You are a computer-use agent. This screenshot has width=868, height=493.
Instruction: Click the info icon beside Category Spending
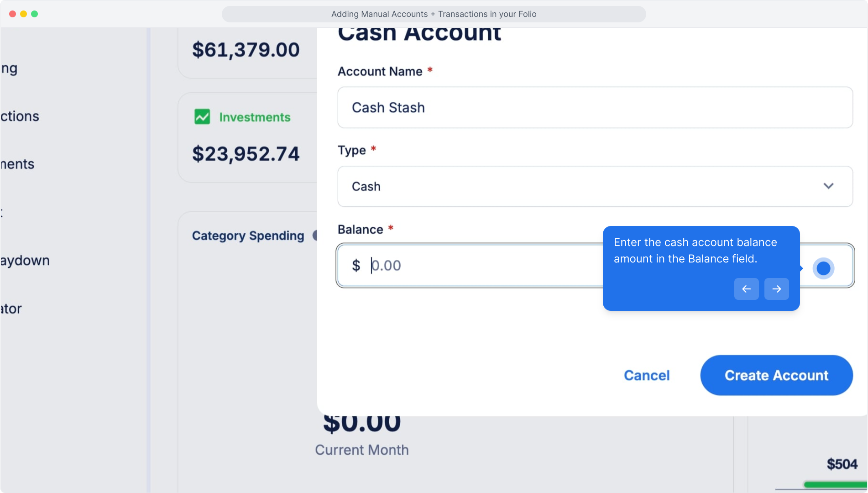click(314, 236)
